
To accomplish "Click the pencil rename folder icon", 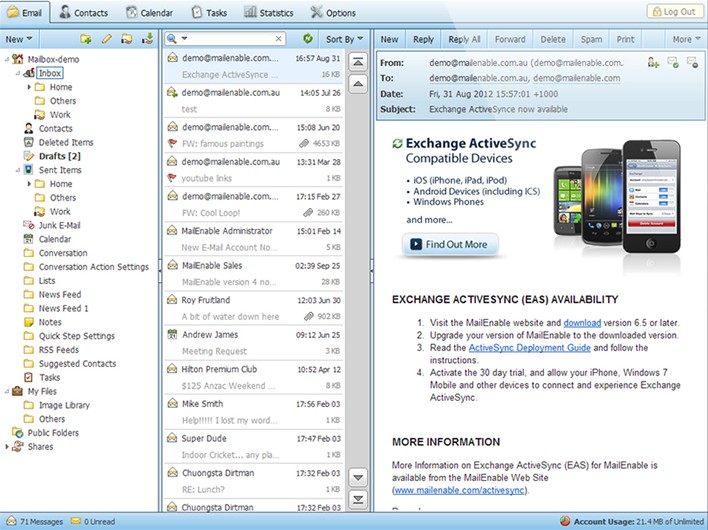I will [107, 39].
